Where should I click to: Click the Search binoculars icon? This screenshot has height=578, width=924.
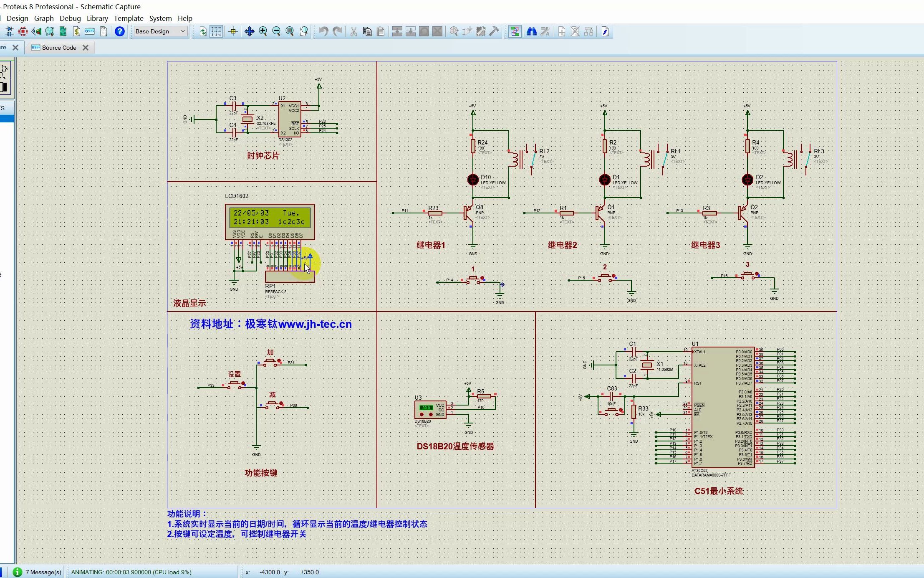[531, 31]
